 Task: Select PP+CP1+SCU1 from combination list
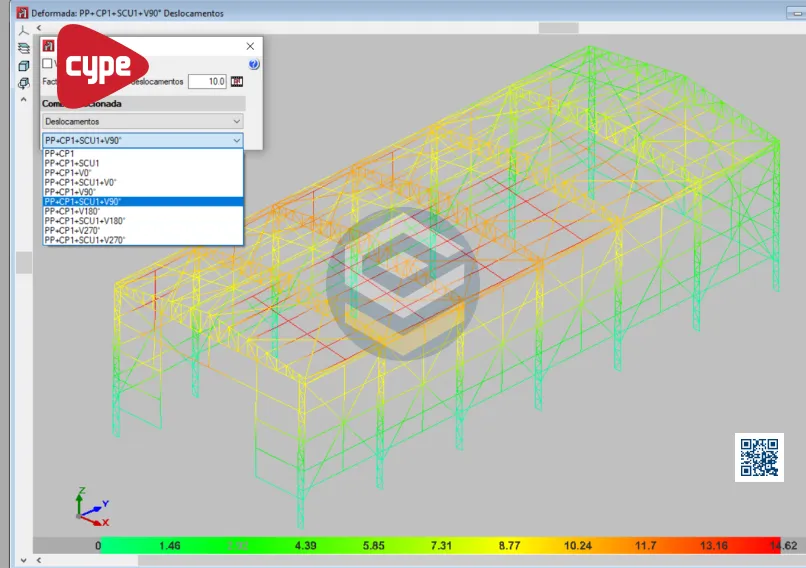[x=71, y=162]
